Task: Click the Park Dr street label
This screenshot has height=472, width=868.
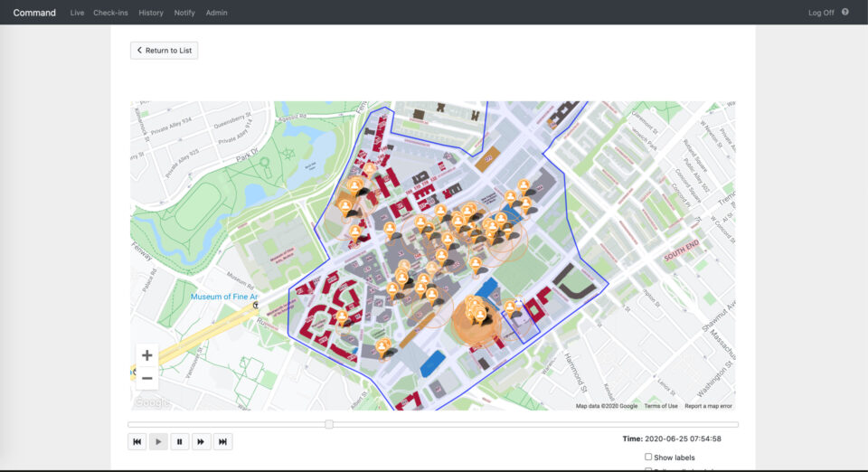Action: 247,154
